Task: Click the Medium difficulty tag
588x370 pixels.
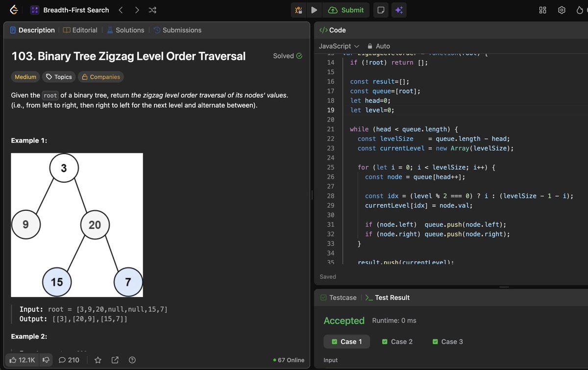Action: [x=25, y=77]
